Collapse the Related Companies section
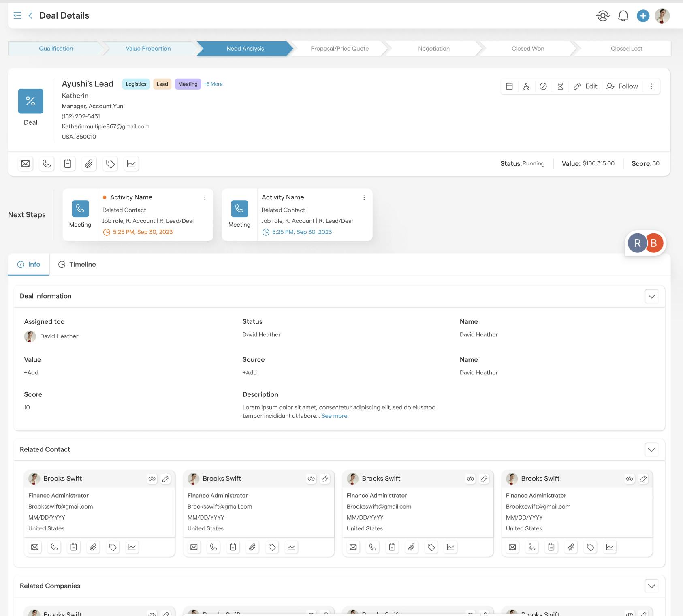 (651, 586)
